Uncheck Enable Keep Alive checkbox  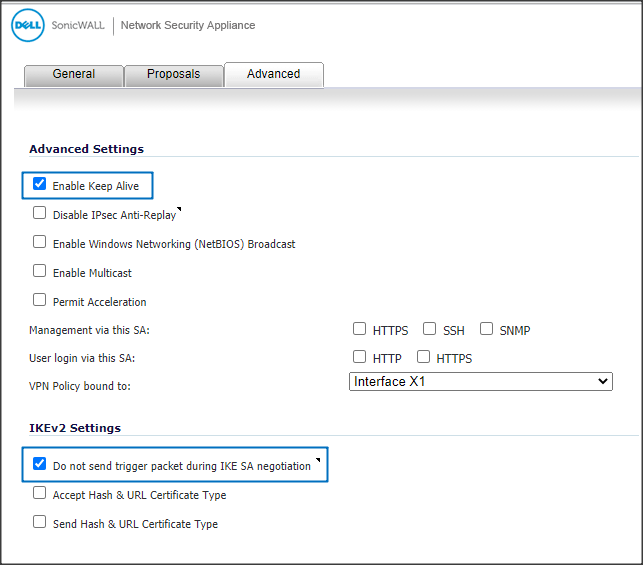coord(40,185)
